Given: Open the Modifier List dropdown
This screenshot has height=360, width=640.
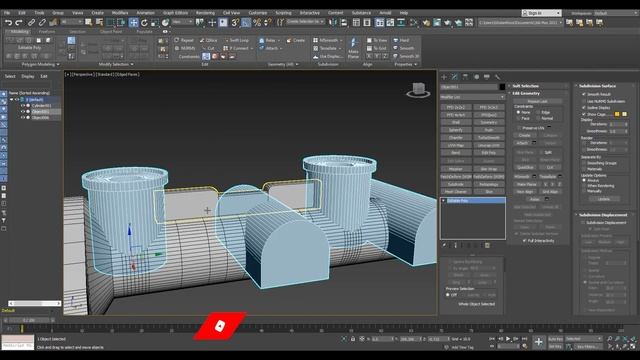Looking at the screenshot, I should tap(473, 97).
